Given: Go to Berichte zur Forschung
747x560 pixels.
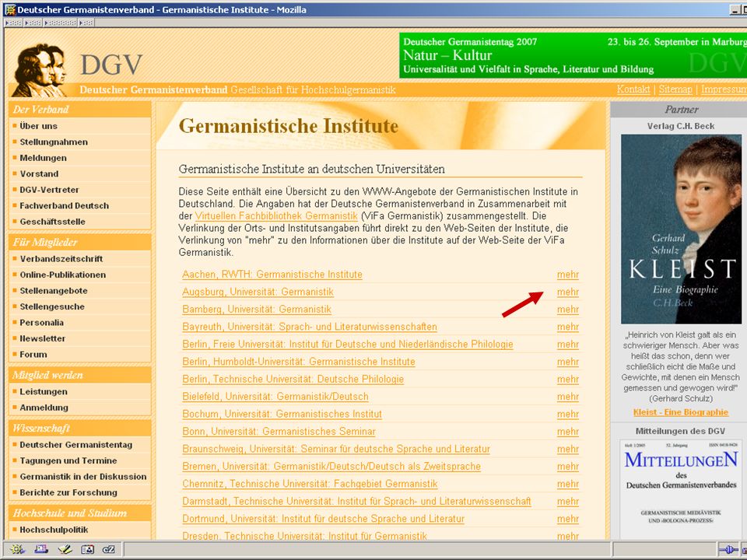Looking at the screenshot, I should point(68,492).
